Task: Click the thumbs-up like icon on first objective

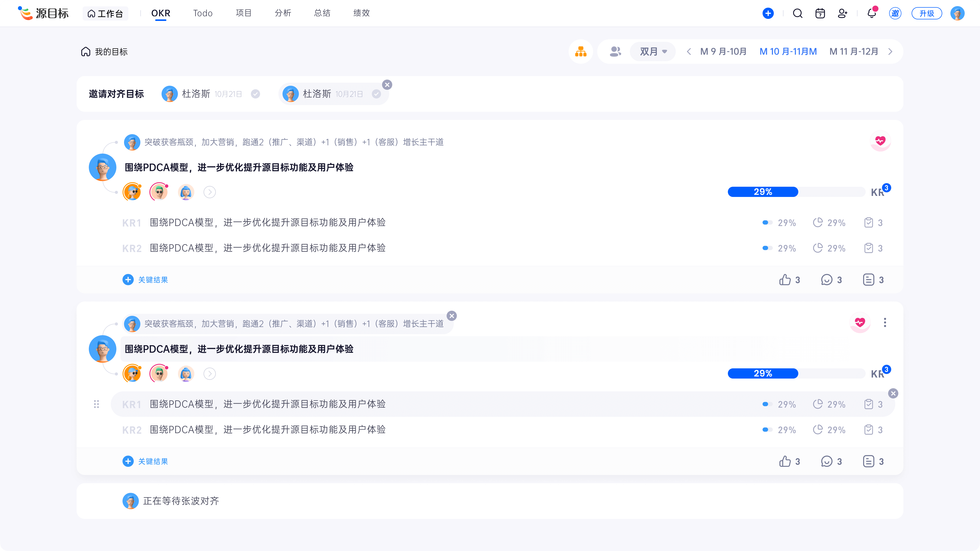Action: tap(785, 280)
